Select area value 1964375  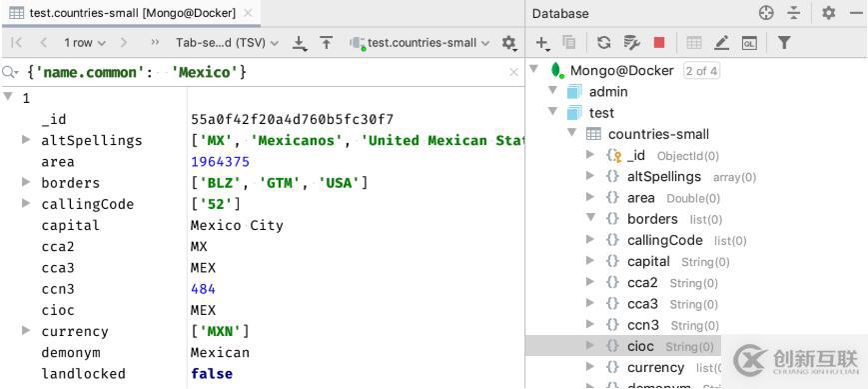point(221,162)
